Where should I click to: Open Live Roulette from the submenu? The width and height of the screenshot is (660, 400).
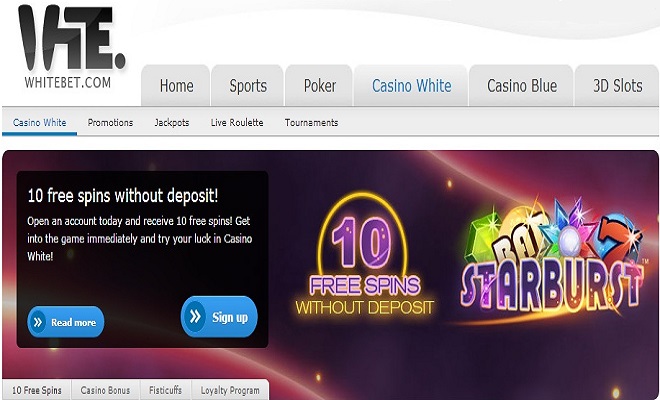point(237,123)
